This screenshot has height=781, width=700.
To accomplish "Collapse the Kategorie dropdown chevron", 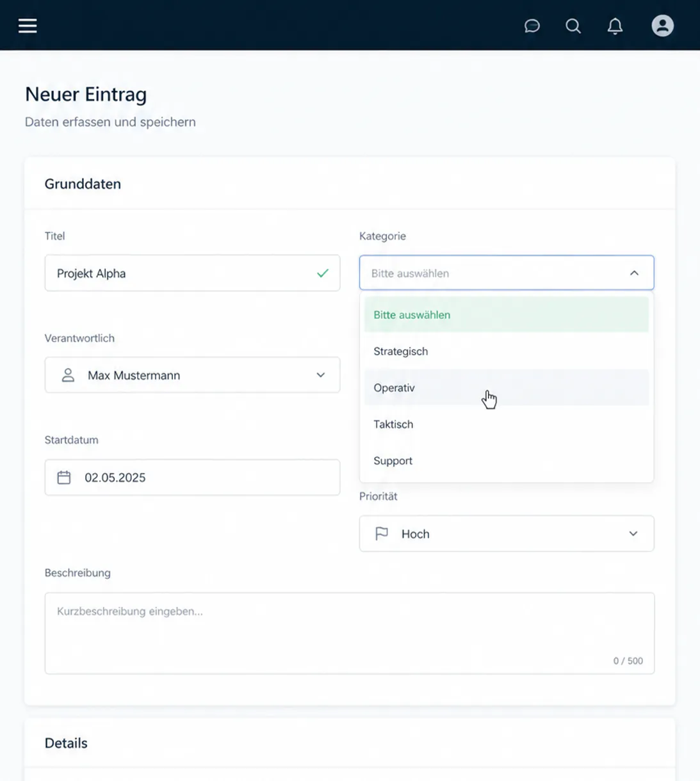I will tap(634, 273).
